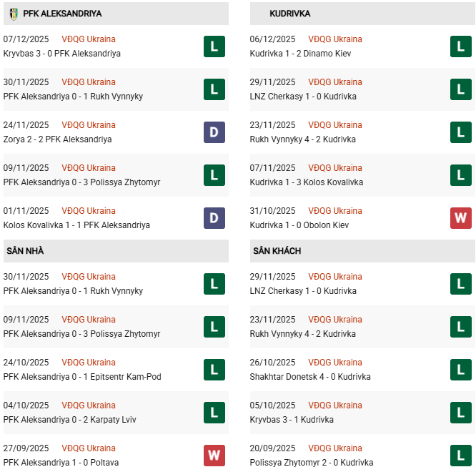This screenshot has height=472, width=476.
Task: Open PFK Aleksandriya 0-2 Karpaty Lviv match
Action: click(69, 420)
